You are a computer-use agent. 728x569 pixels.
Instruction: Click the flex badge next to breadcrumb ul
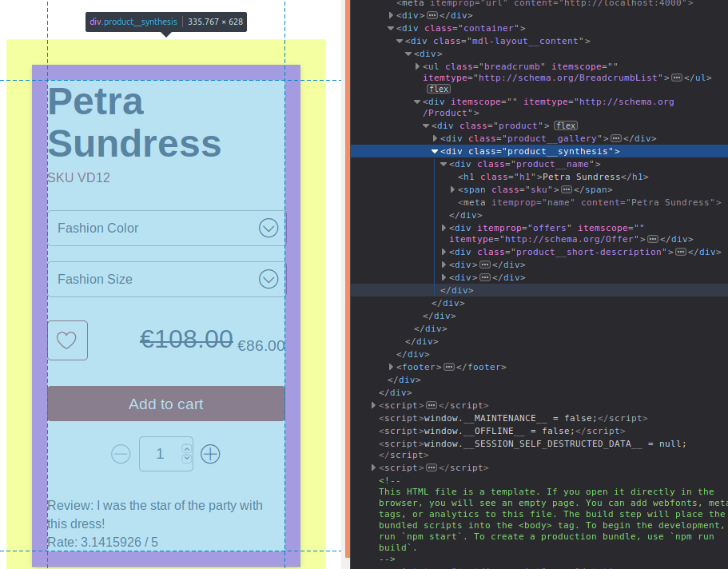coord(439,89)
